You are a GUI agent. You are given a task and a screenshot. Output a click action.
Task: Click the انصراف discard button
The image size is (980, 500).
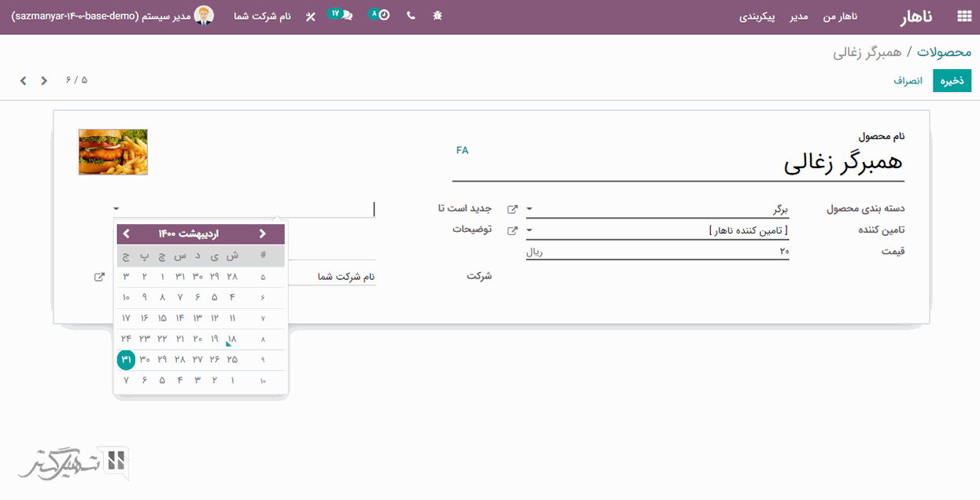(x=908, y=80)
